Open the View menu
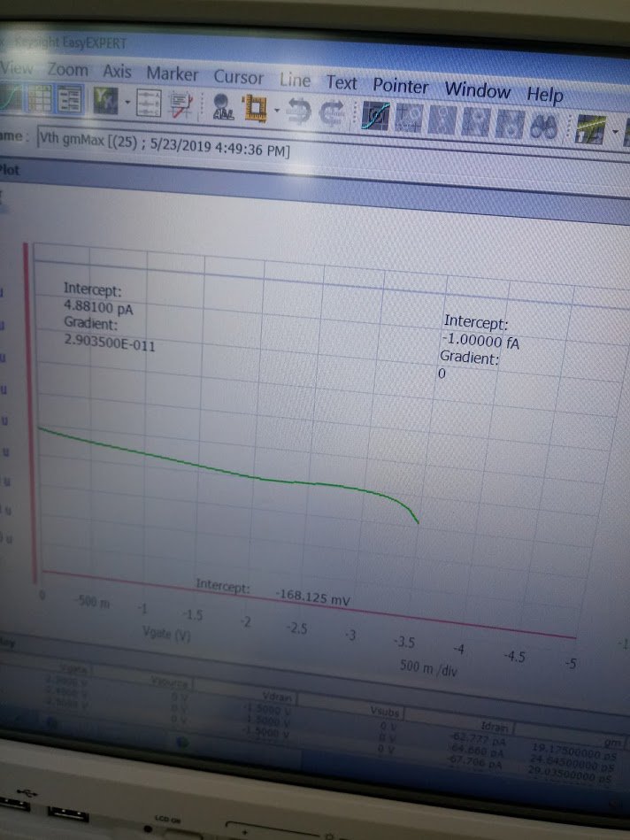Image resolution: width=630 pixels, height=840 pixels. (x=16, y=68)
